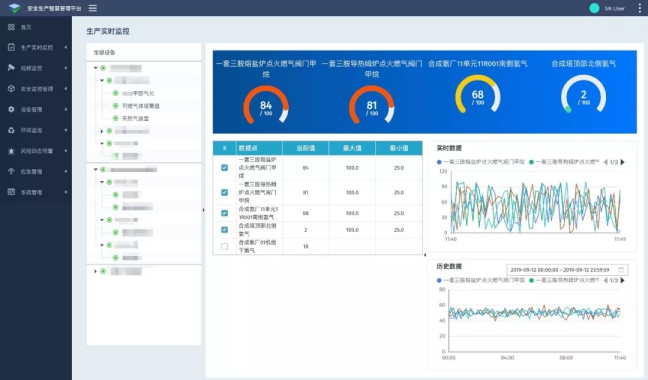
Task: Collapse the topmost device tree node
Action: [95, 68]
